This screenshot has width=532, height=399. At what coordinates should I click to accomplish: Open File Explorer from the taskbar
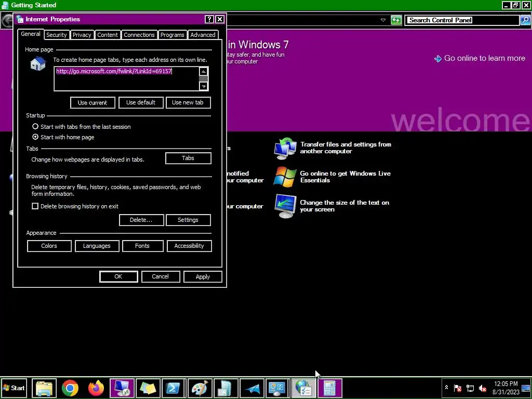[44, 388]
